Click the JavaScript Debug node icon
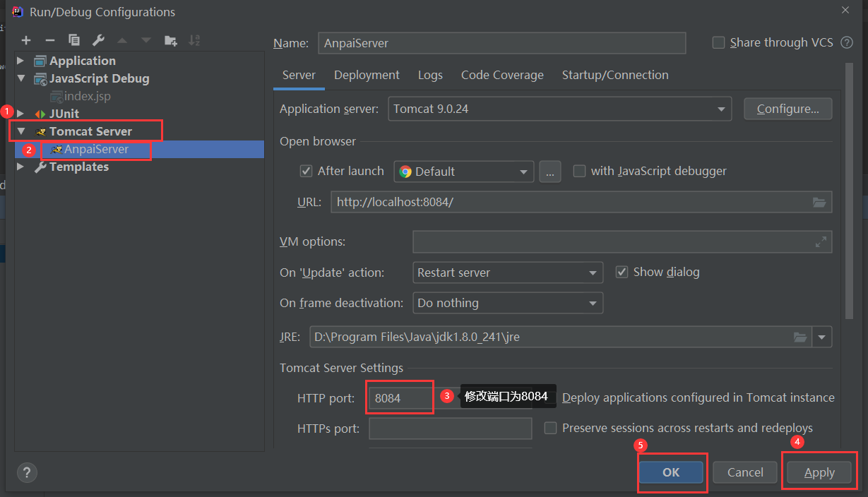 [40, 78]
